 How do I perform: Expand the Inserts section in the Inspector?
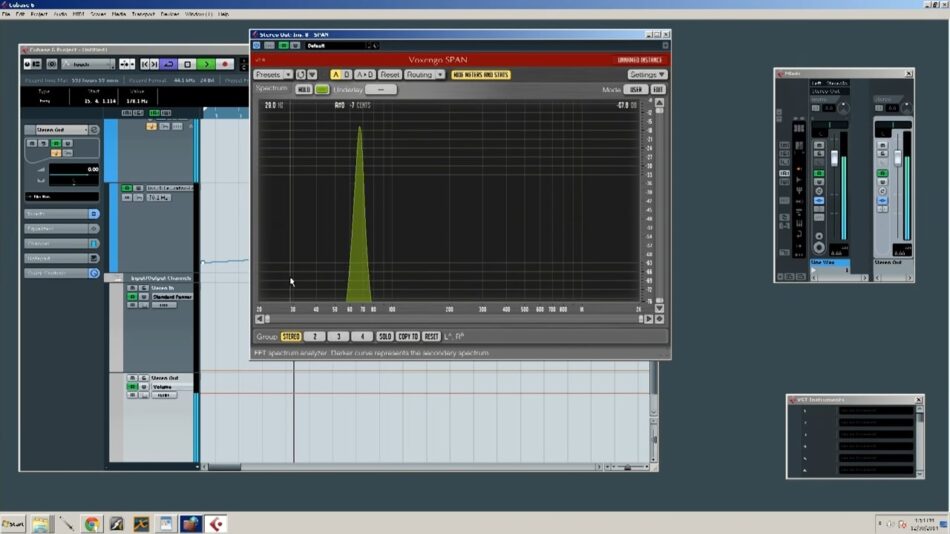click(x=61, y=214)
